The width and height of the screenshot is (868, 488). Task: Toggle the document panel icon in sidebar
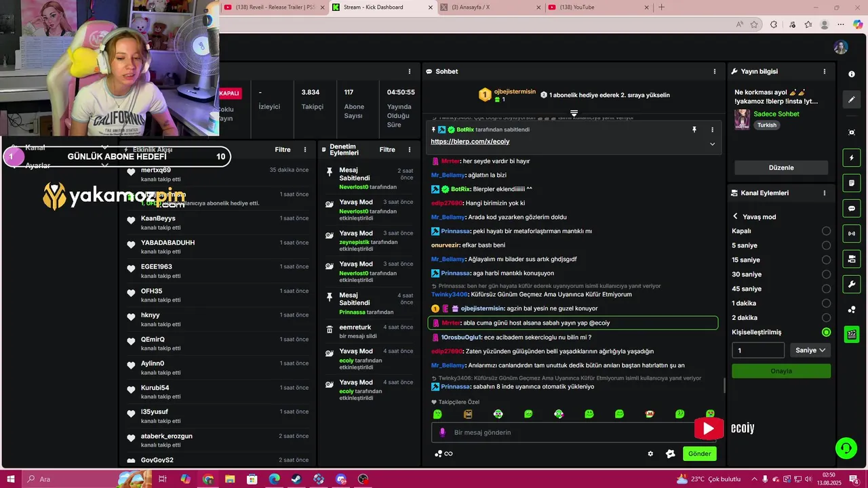852,183
